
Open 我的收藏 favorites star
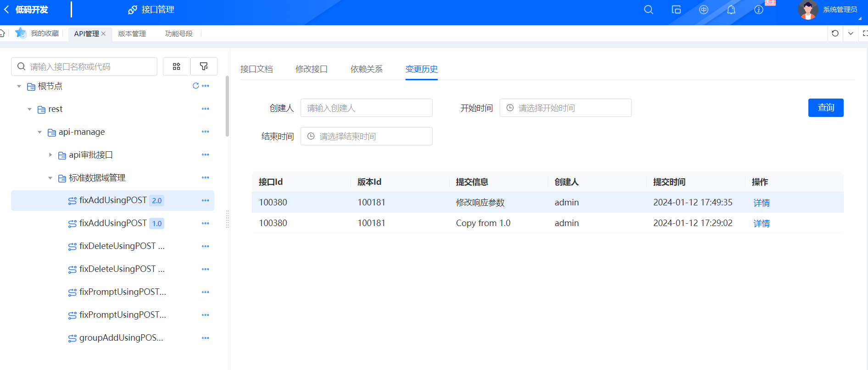(20, 33)
